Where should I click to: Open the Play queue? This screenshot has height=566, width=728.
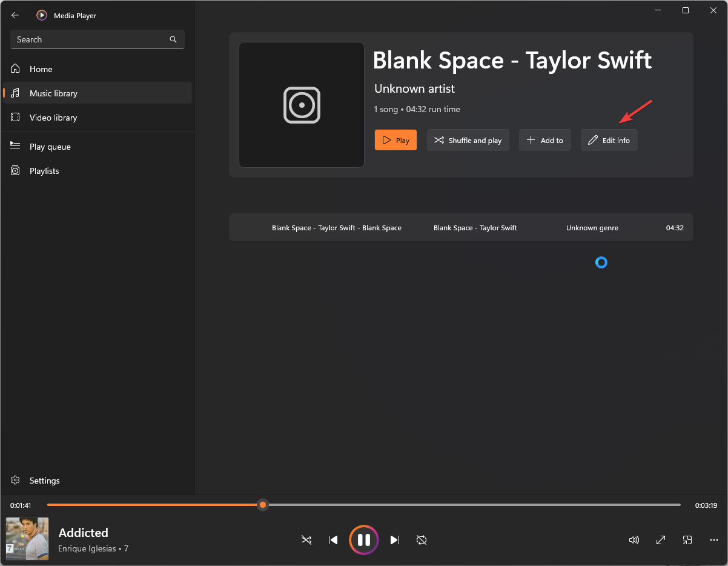50,147
